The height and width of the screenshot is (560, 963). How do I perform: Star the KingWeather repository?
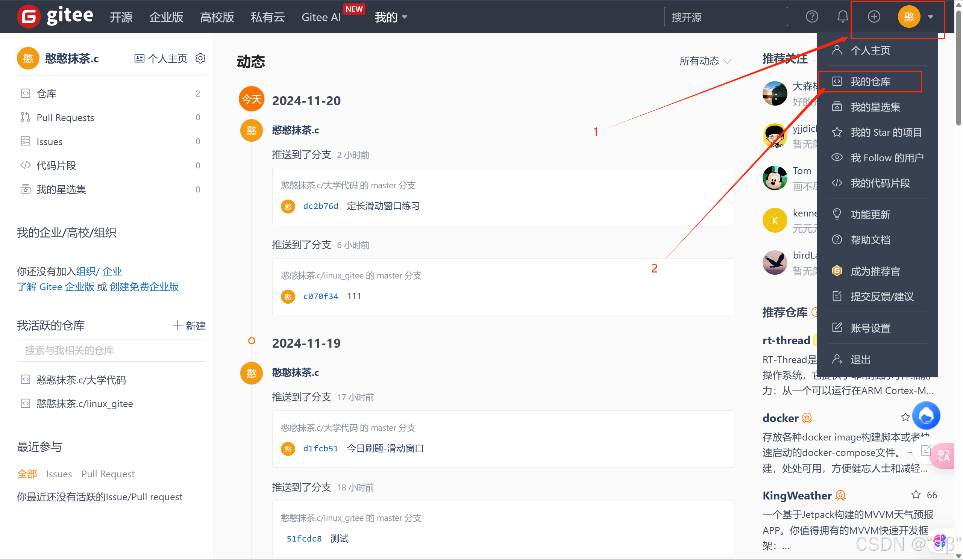pos(916,495)
